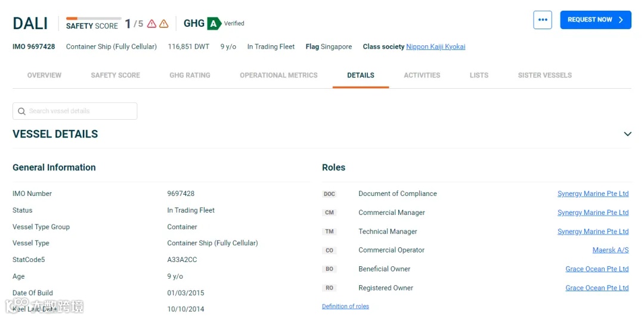644x318 pixels.
Task: Click the CM role badge
Action: [329, 213]
